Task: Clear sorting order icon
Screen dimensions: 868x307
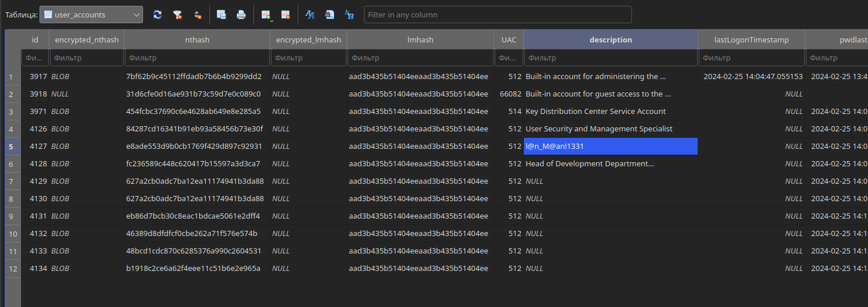Action: [198, 15]
